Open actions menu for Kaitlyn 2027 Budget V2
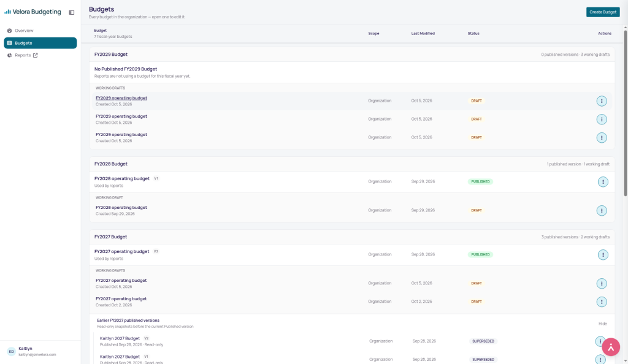The image size is (628, 364). [x=600, y=341]
